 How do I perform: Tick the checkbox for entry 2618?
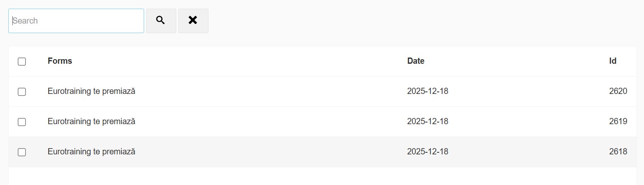point(22,152)
